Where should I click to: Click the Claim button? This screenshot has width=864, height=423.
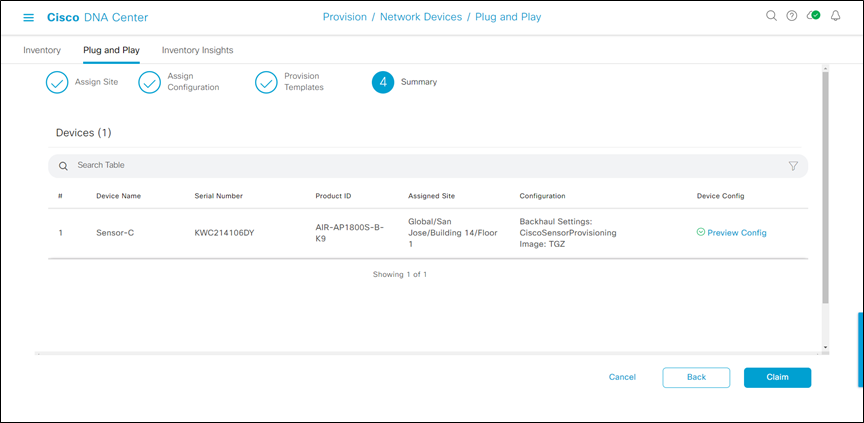777,377
